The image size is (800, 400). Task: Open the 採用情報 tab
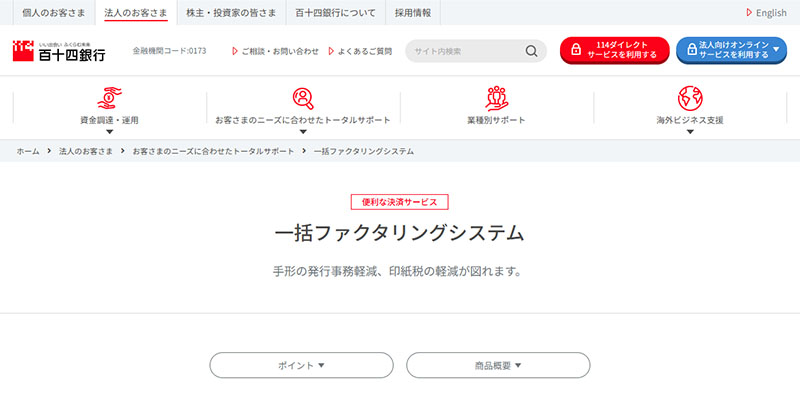[413, 13]
